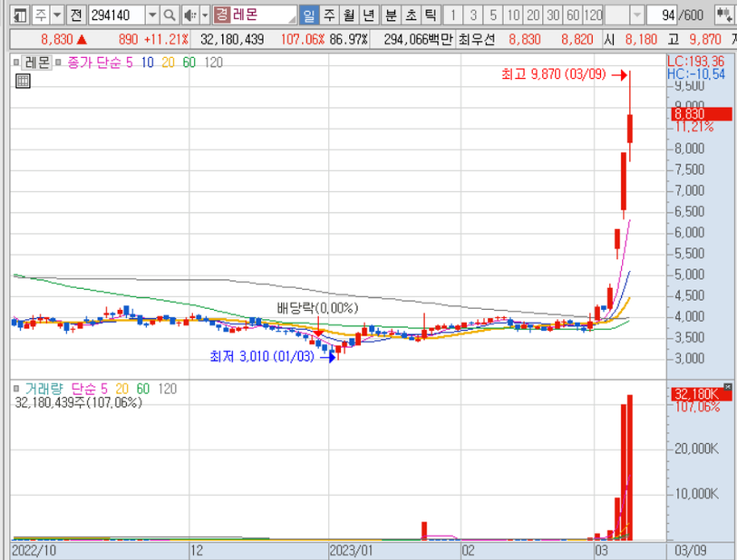Screen dimensions: 737x560
Task: Select the 120 interval button in toolbar
Action: [593, 15]
